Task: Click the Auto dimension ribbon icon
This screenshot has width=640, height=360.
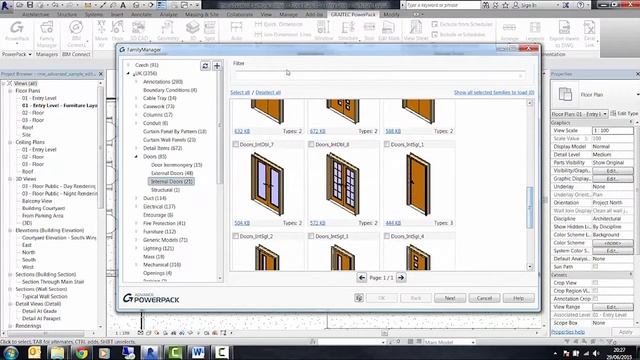Action: pos(236,31)
